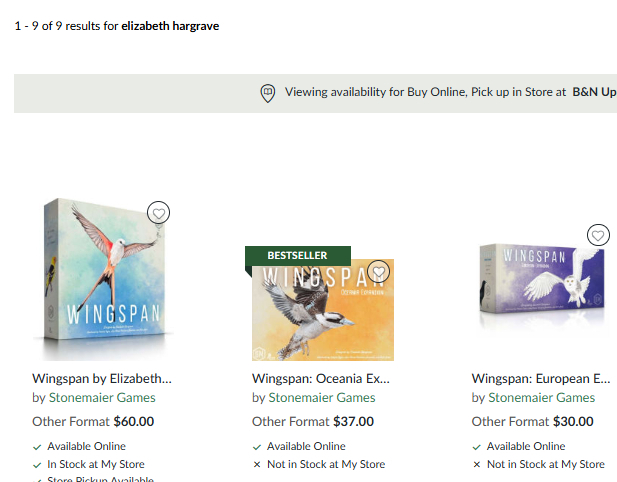Open Wingspan Oceania Expansion cover image
Screen dimensions: 617x482
[323, 310]
